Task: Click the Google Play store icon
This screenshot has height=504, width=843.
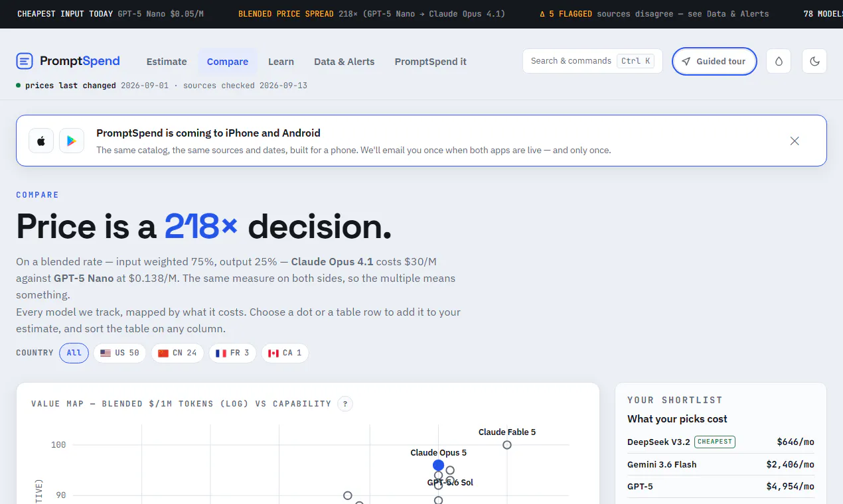Action: point(72,141)
